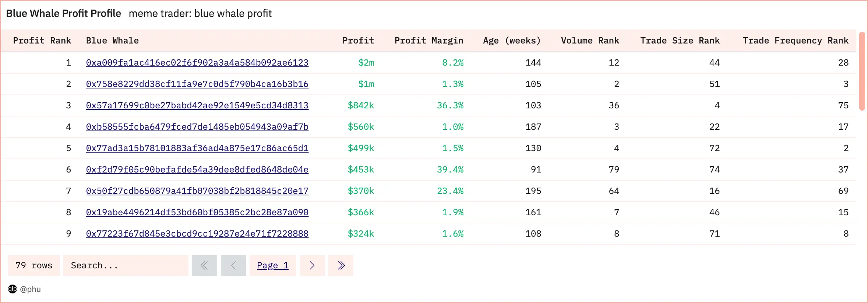Click the previous page arrow

coord(233,265)
